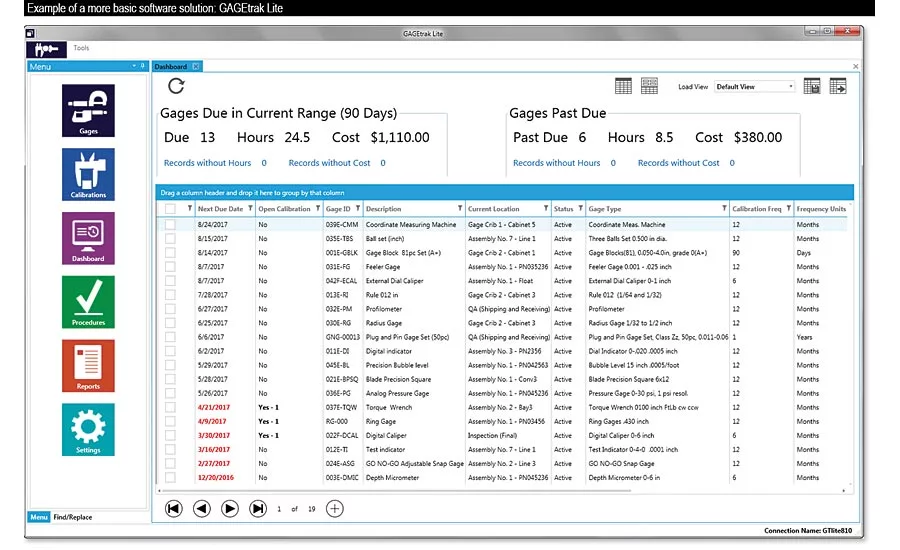900x550 pixels.
Task: Click the GAGEtrak caliper logo icon
Action: (x=46, y=49)
